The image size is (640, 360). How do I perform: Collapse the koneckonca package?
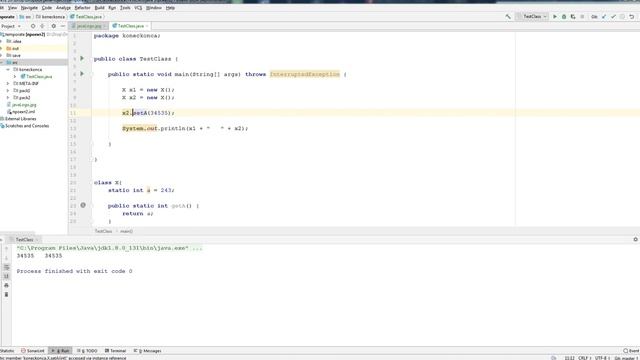pos(8,69)
